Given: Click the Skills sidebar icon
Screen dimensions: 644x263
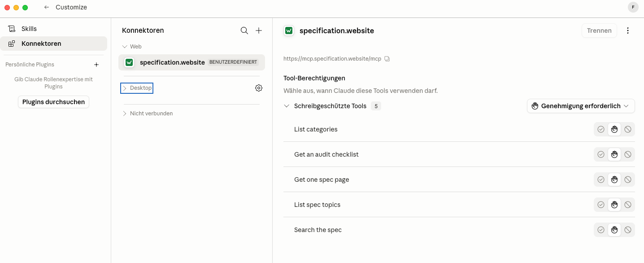Looking at the screenshot, I should pos(12,29).
